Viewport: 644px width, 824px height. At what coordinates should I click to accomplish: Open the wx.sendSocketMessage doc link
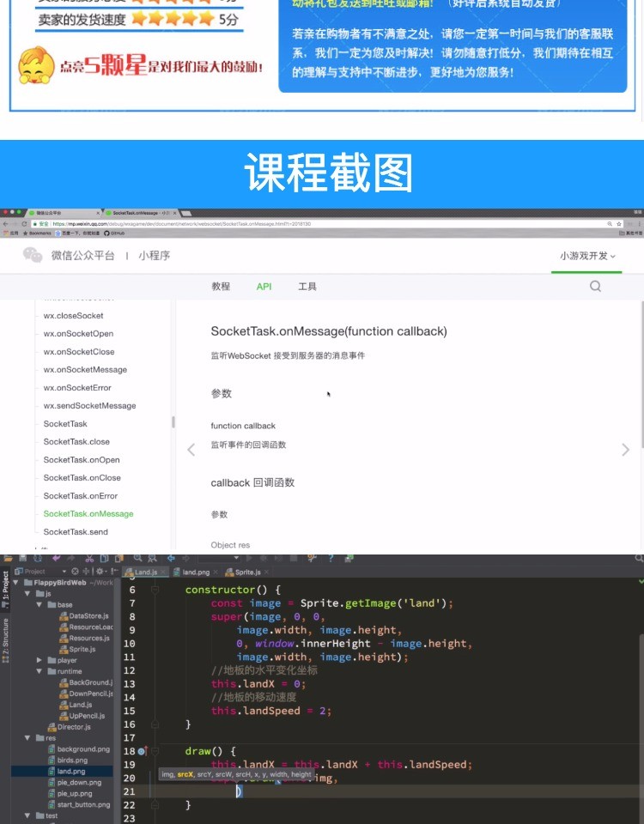click(89, 406)
